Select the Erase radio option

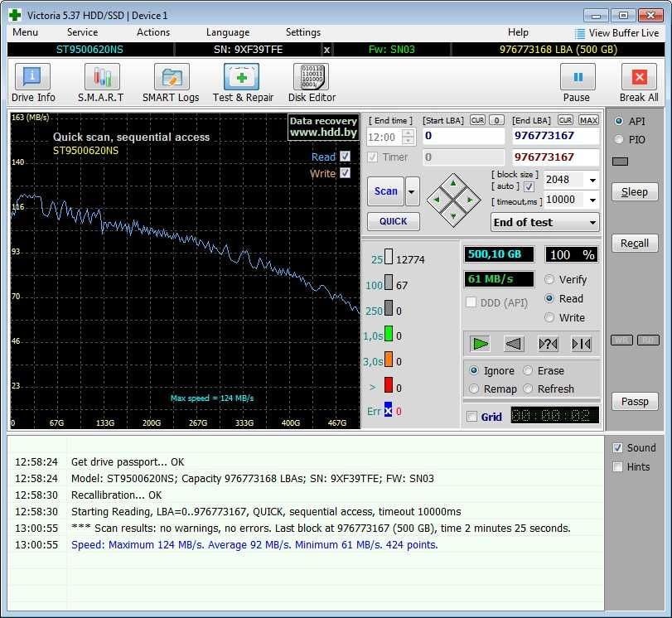pos(528,370)
